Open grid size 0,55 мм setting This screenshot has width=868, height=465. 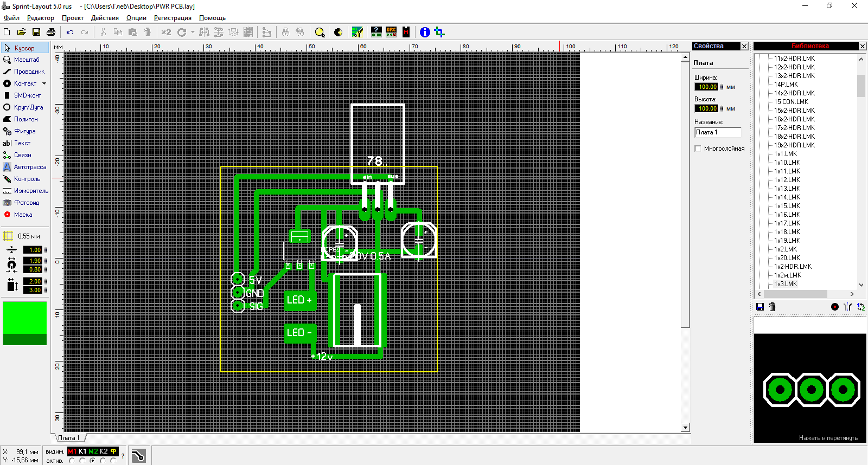[22, 236]
